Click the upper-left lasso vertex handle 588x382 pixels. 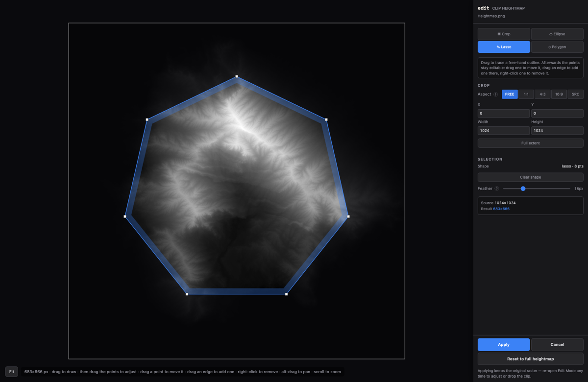click(147, 119)
